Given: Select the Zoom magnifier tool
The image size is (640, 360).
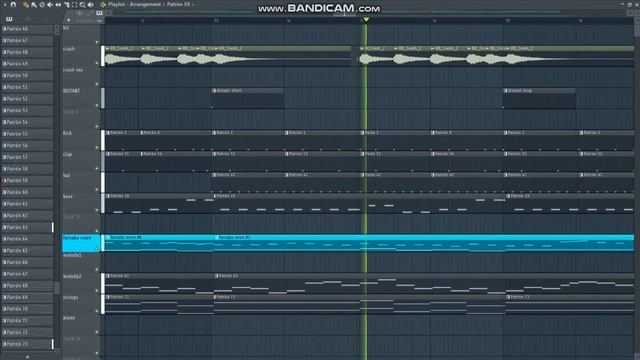Looking at the screenshot, I should click(82, 4).
